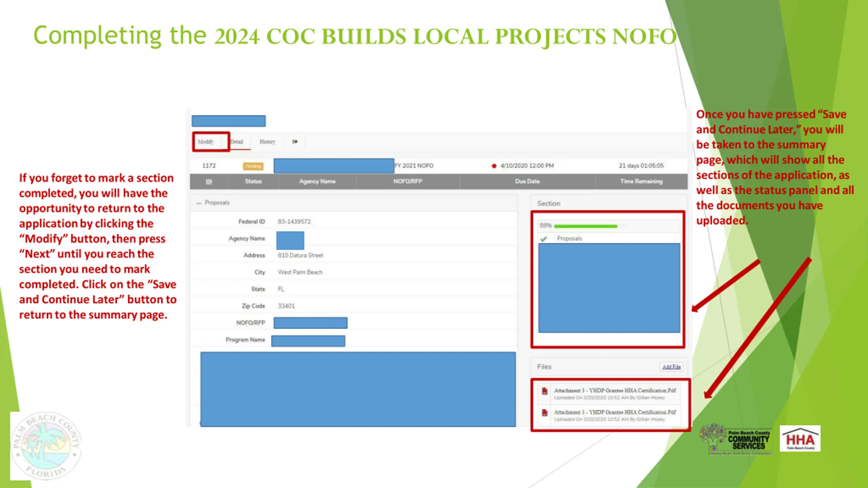Viewport: 868px width, 488px height.
Task: Open second Attachment 3 YHDP Certification file
Action: pyautogui.click(x=615, y=412)
